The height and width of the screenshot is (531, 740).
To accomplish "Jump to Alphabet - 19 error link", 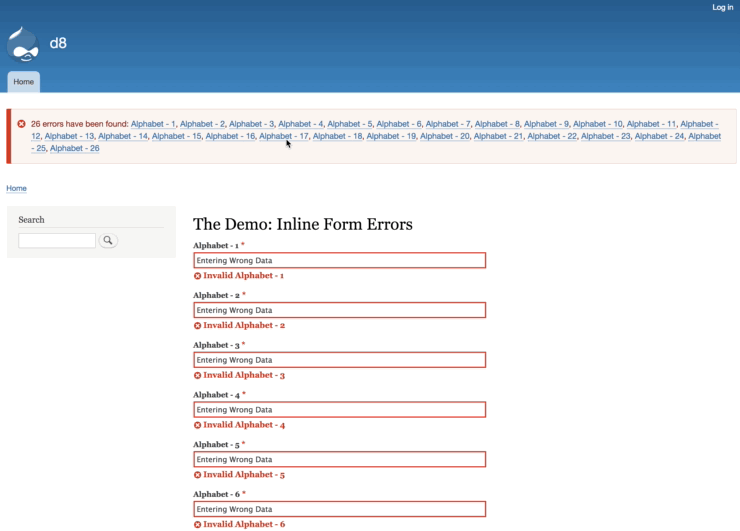I will click(x=391, y=136).
